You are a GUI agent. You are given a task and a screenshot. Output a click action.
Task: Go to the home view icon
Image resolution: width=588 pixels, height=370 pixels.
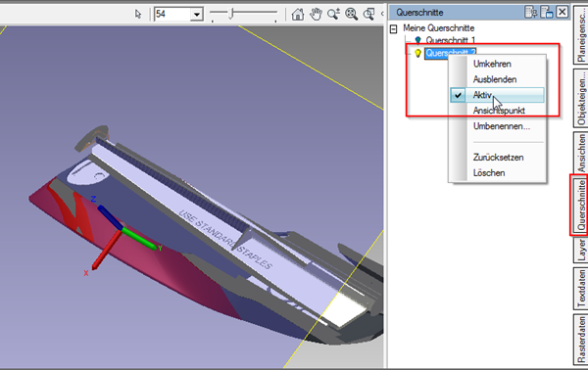point(298,15)
